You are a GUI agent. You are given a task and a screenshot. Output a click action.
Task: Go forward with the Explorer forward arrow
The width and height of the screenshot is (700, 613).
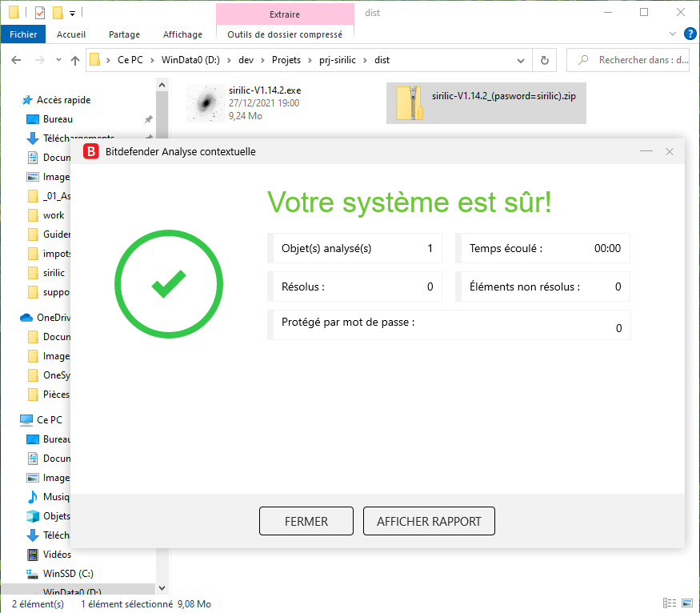[x=40, y=60]
